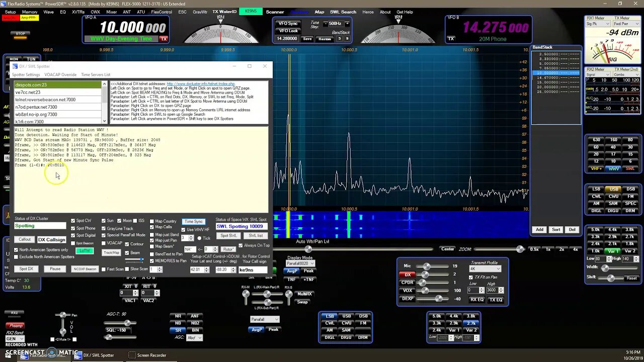Open the Mixer menu
The height and width of the screenshot is (362, 644).
tap(112, 12)
